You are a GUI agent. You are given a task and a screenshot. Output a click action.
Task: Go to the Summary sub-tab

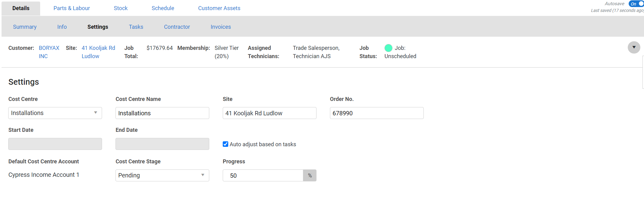coord(25,27)
